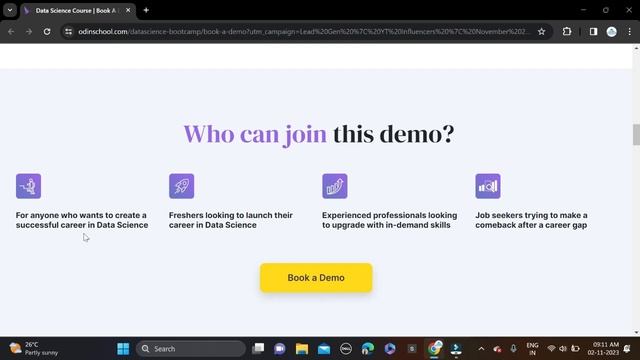Screen dimensions: 640x360
Task: Click the rocket icon above 'Freshers looking'
Action: pyautogui.click(x=182, y=186)
